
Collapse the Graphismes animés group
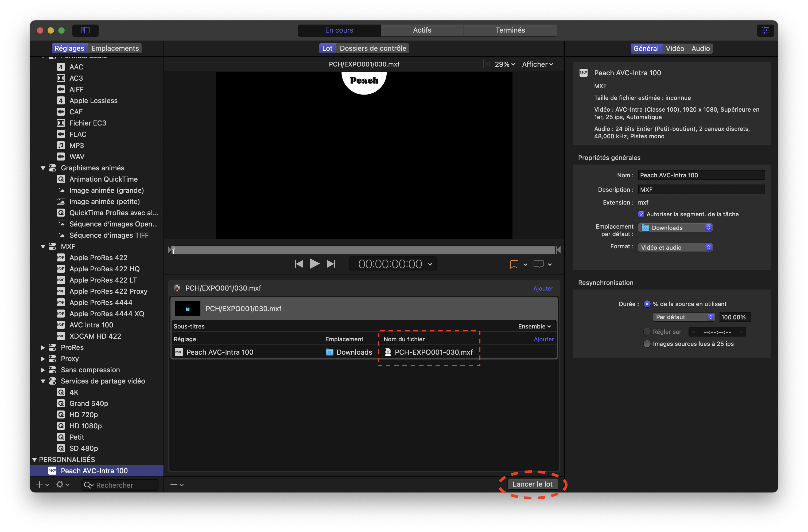pos(43,168)
